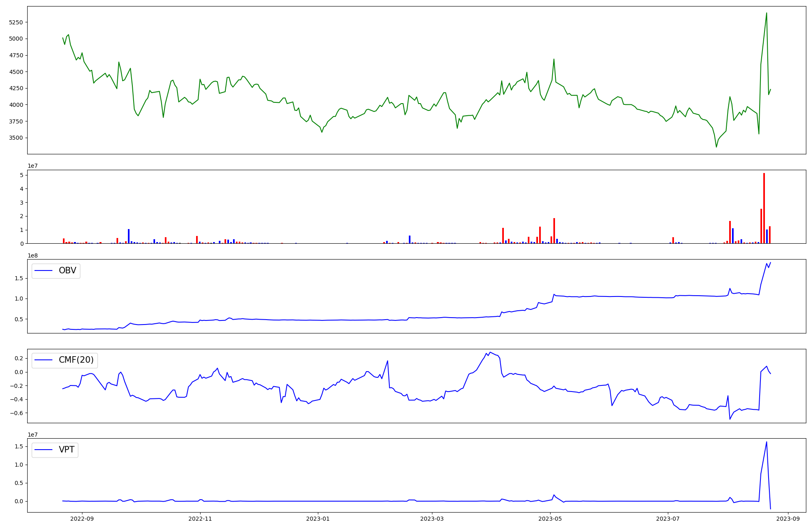Viewport: 812px width, 528px height.
Task: Click the 2022-11 x-axis date label
Action: coord(200,518)
